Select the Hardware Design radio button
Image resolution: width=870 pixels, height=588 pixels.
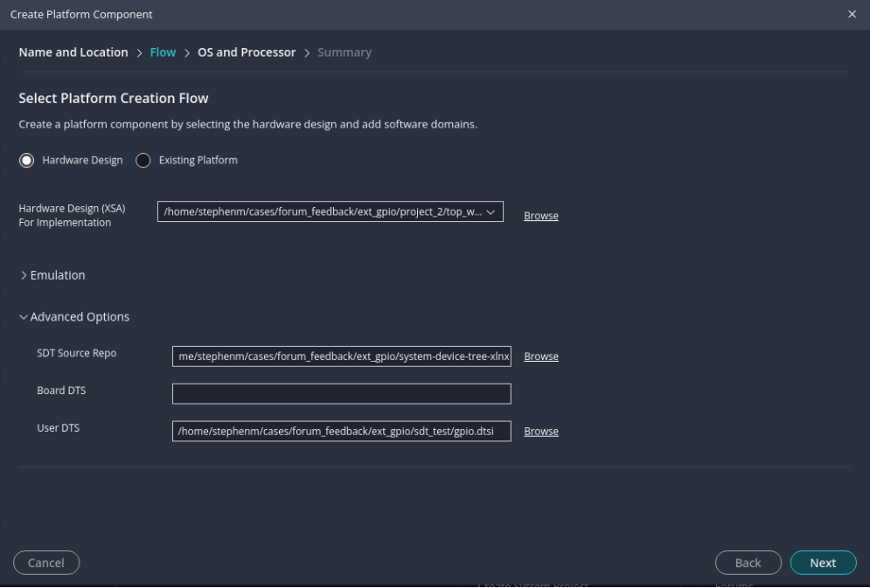27,161
